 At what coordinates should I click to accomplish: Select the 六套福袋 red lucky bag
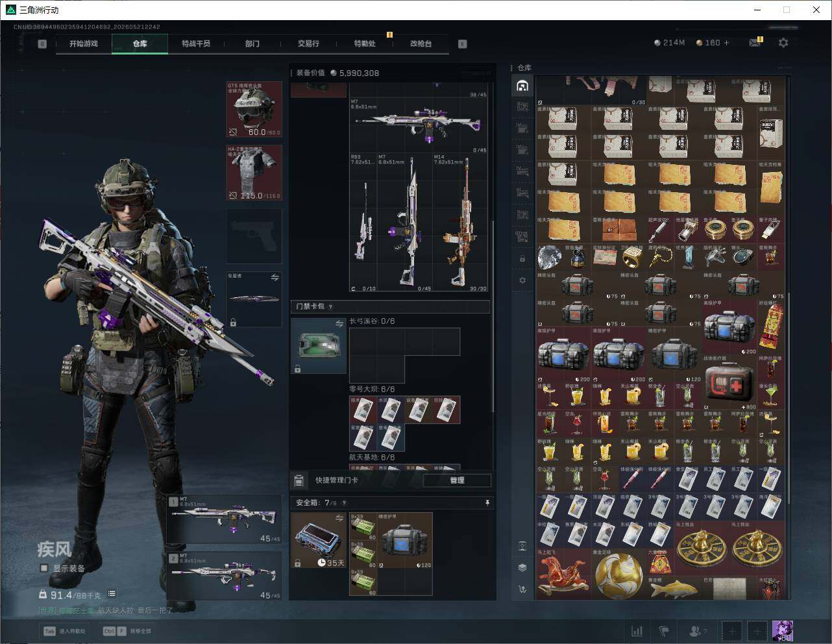click(660, 562)
